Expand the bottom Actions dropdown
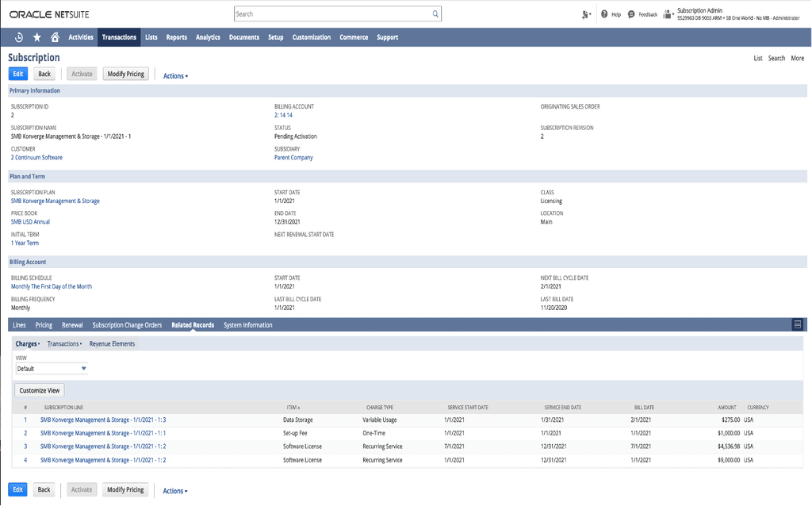The image size is (812, 506). point(175,491)
